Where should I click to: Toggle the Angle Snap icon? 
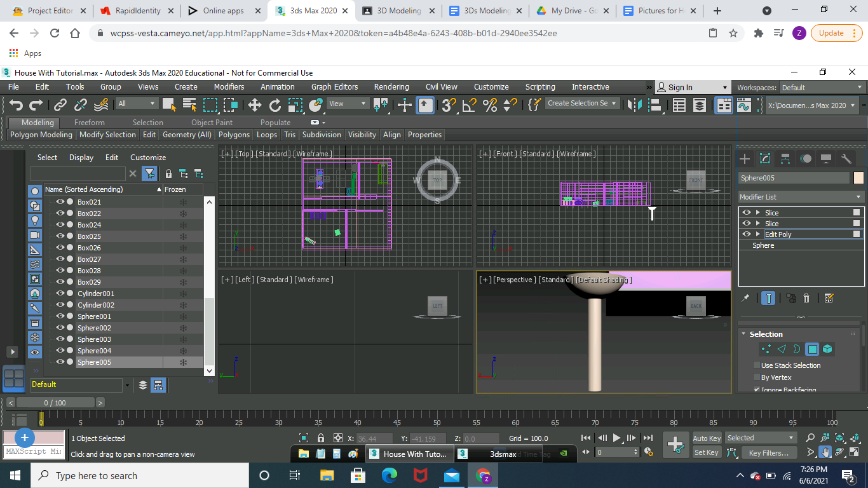(470, 105)
